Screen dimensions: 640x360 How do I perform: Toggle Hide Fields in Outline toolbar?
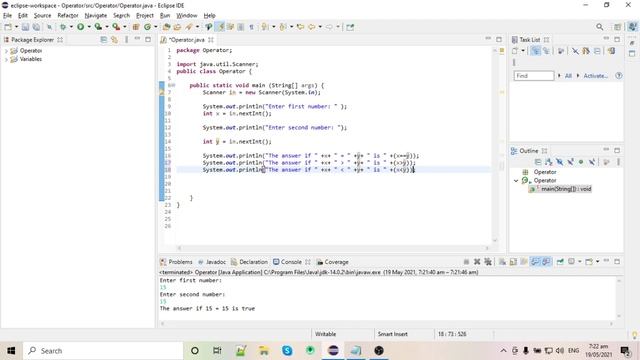click(560, 162)
